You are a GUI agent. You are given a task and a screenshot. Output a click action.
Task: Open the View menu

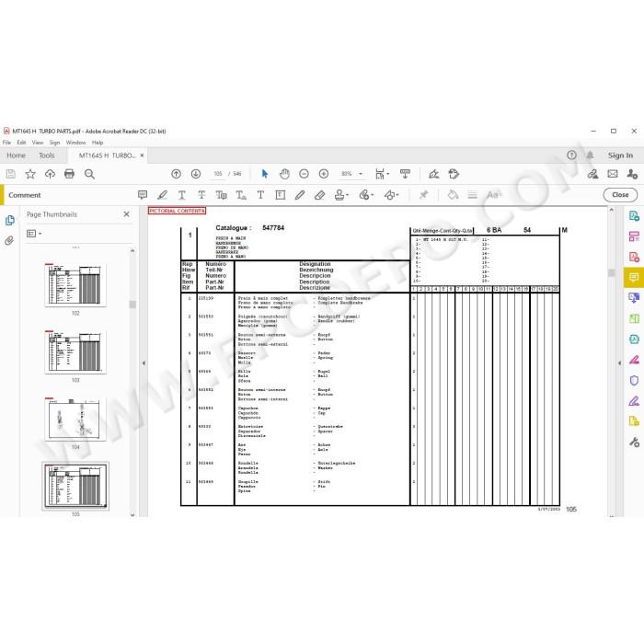tap(38, 143)
